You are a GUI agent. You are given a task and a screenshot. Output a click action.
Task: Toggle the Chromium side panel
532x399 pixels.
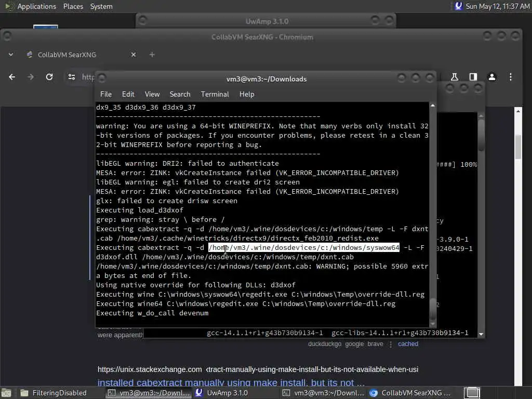(473, 77)
